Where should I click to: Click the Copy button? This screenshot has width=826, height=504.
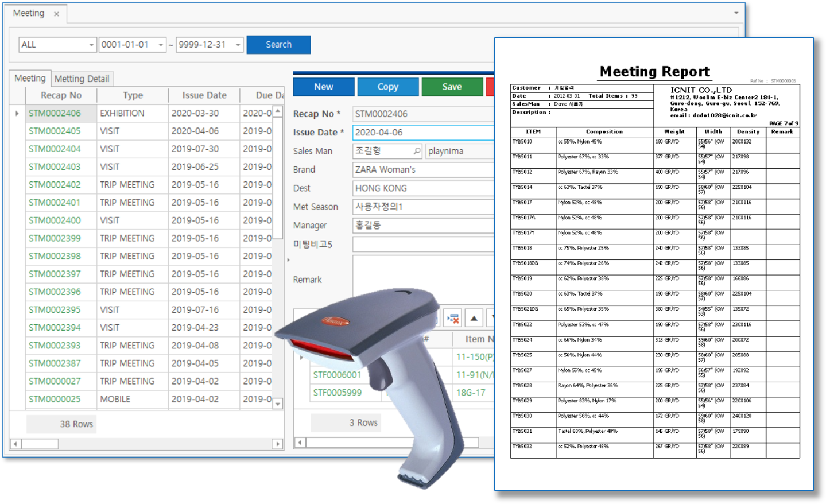pyautogui.click(x=387, y=87)
